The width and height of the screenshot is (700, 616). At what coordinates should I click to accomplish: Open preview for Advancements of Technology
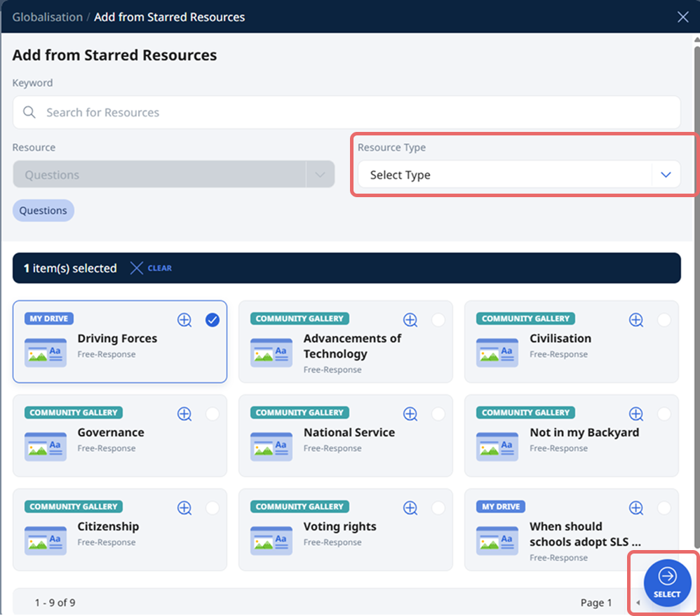point(410,319)
